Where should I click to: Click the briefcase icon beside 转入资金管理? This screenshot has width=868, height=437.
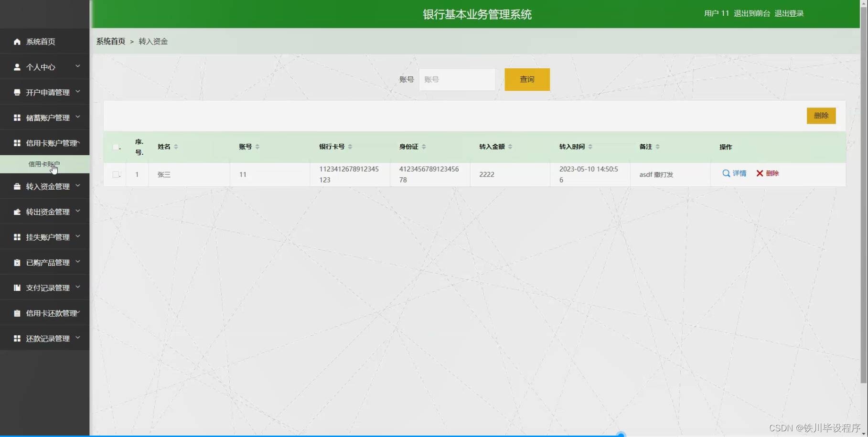[17, 186]
